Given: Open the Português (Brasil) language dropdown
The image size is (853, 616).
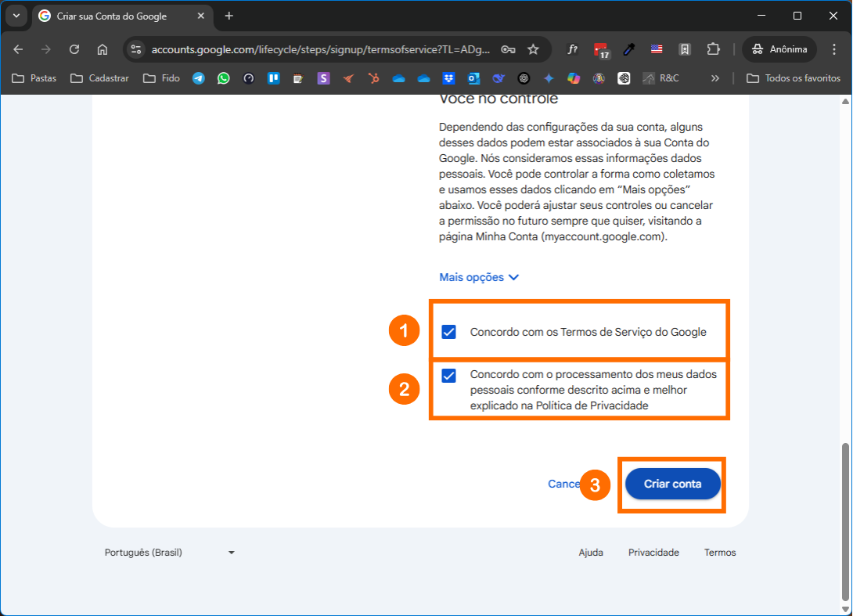Looking at the screenshot, I should [x=170, y=553].
